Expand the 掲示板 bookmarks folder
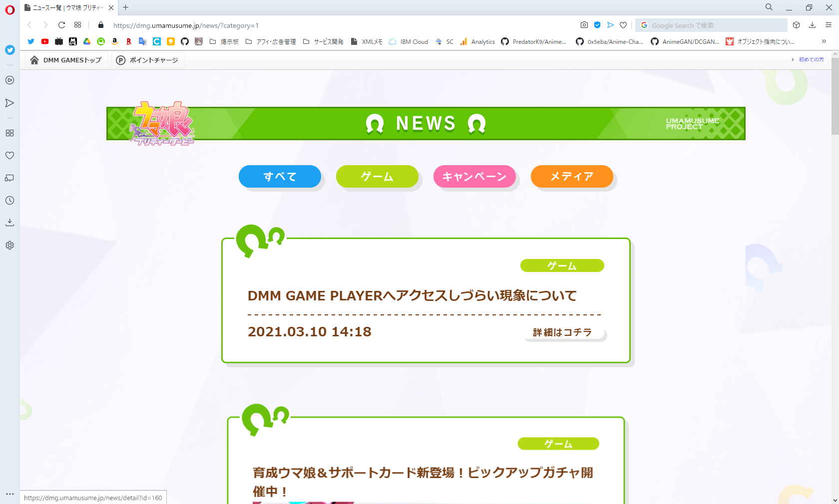 point(224,41)
